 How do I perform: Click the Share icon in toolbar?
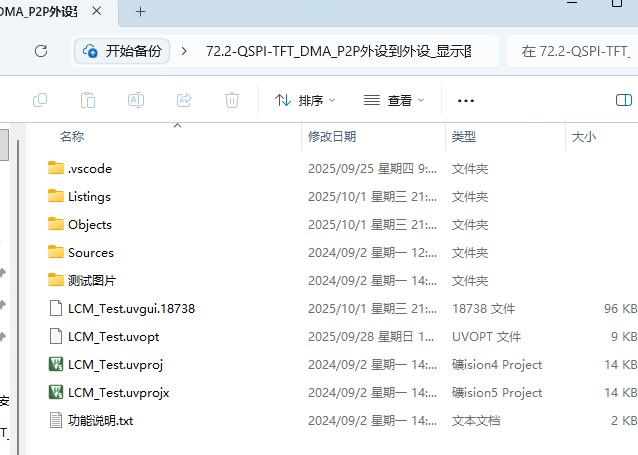[184, 100]
